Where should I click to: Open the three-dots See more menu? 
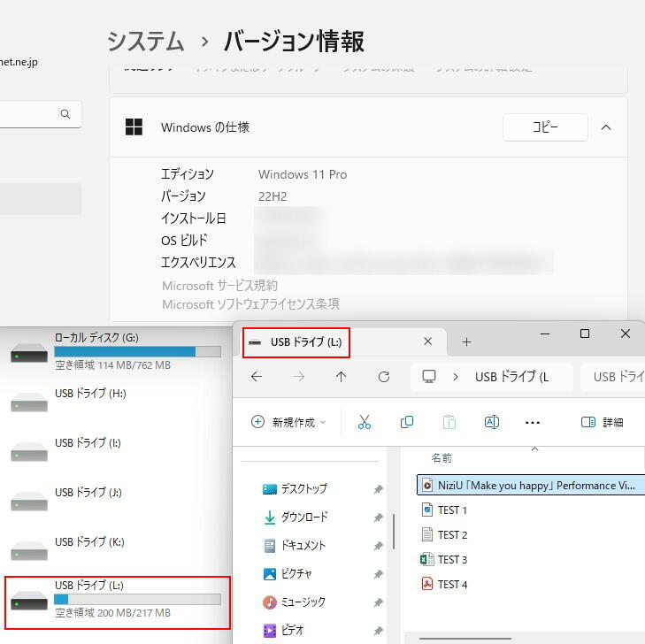(x=533, y=423)
